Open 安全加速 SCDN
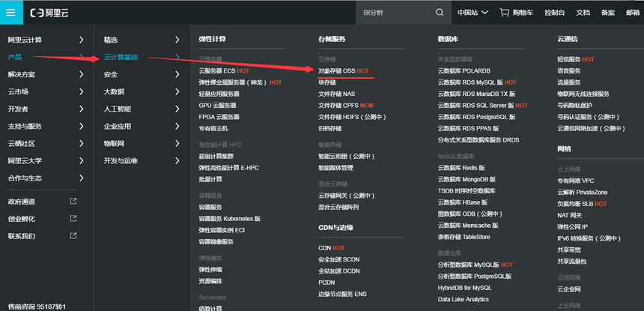Viewport: 644px width, 311px height. [338, 259]
